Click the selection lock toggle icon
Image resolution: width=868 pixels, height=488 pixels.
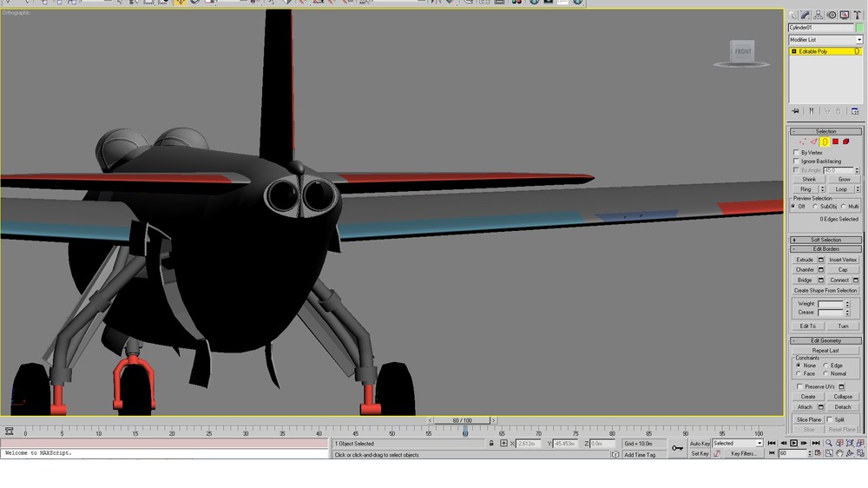[491, 444]
